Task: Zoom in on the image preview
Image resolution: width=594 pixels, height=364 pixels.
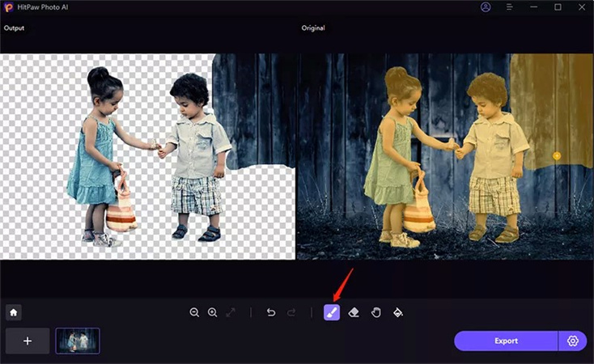Action: click(212, 312)
